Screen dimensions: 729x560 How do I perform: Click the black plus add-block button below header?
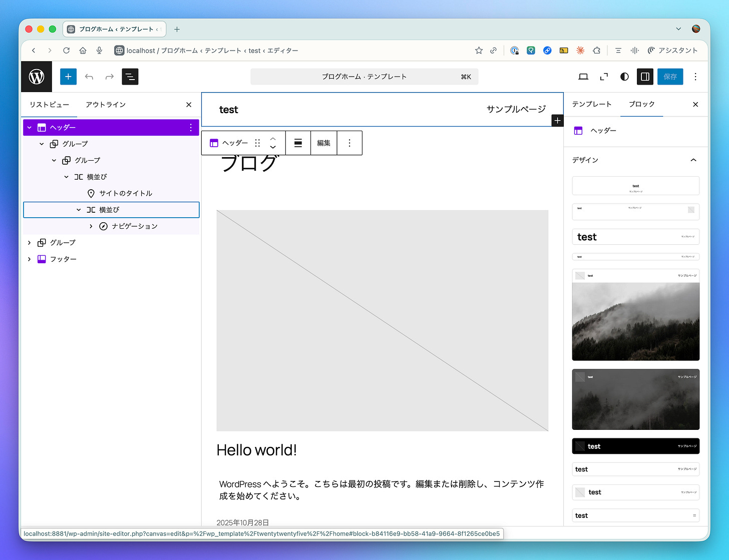[557, 121]
